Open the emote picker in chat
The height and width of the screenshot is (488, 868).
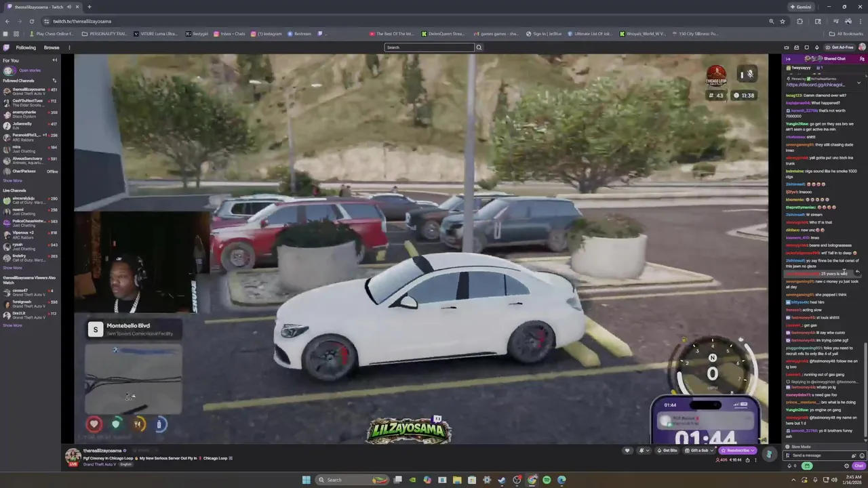tap(861, 455)
